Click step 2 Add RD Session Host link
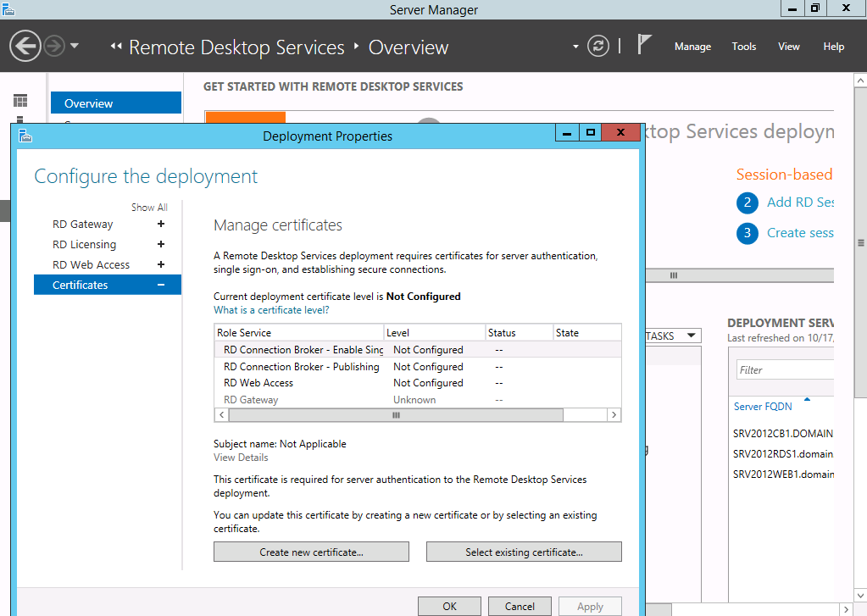Image resolution: width=867 pixels, height=616 pixels. tap(800, 203)
